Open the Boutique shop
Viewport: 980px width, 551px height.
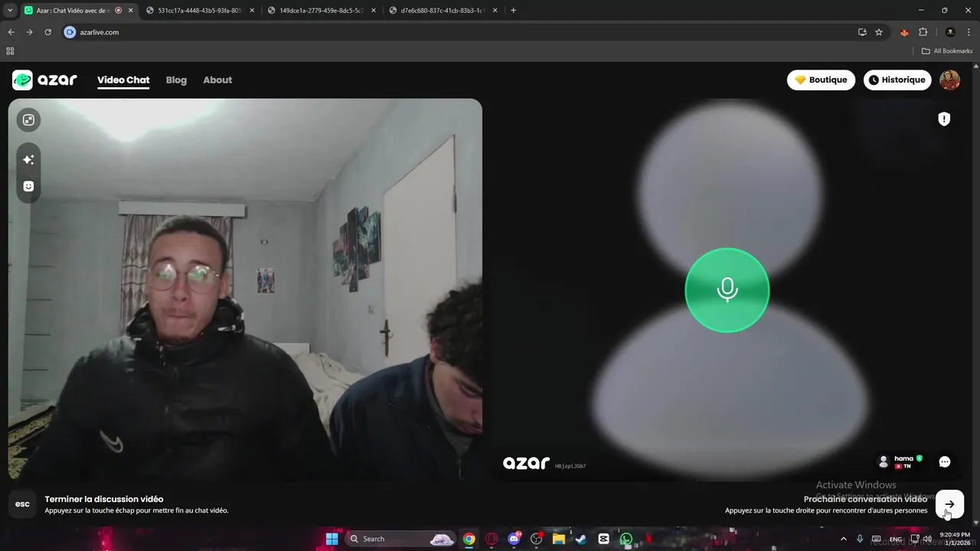[821, 80]
